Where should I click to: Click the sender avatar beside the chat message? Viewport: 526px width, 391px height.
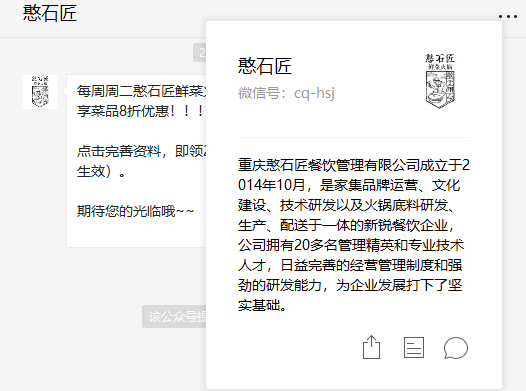point(40,92)
